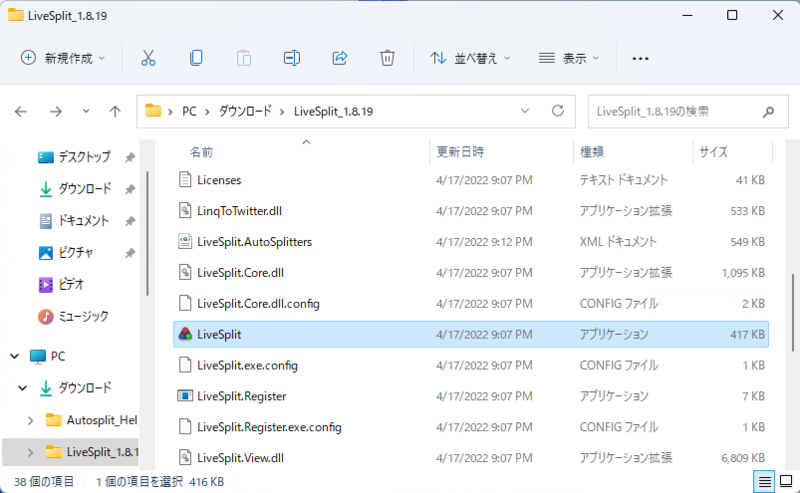Click the navigation pane scrollbar
The image size is (800, 493).
(x=147, y=233)
